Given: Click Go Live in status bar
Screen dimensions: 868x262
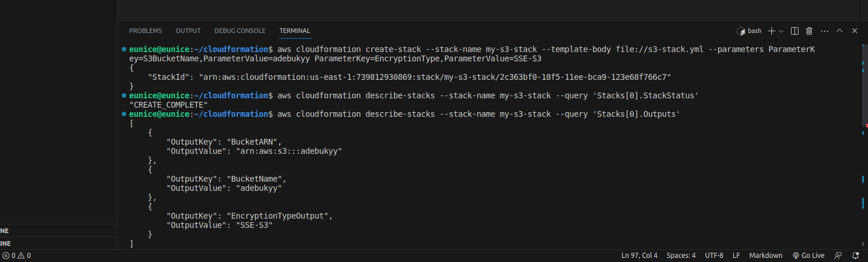Looking at the screenshot, I should coord(808,256).
